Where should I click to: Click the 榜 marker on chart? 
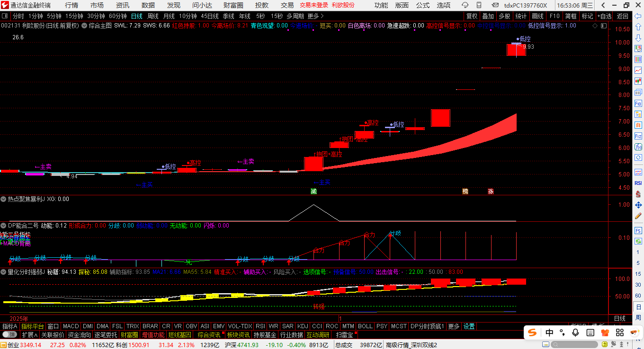point(465,192)
